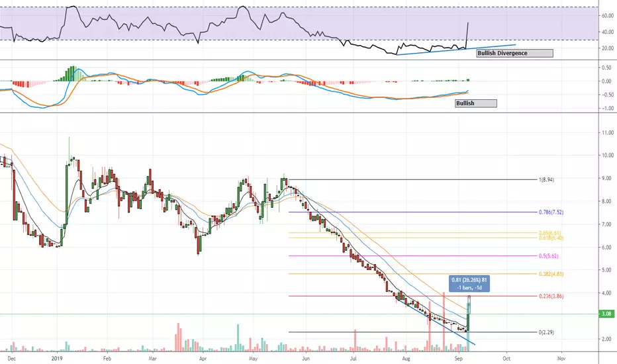
Task: Click the 60.00 RSI axis label
Action: (607, 16)
